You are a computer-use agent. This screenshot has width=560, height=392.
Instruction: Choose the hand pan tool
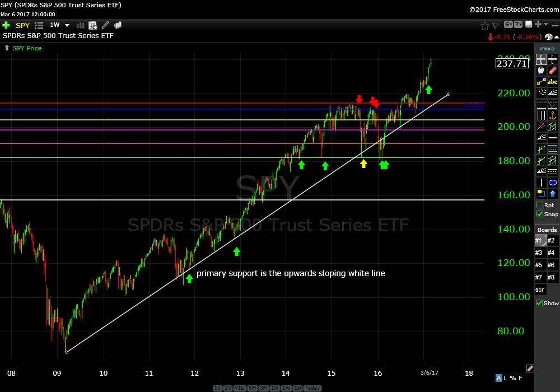click(541, 71)
